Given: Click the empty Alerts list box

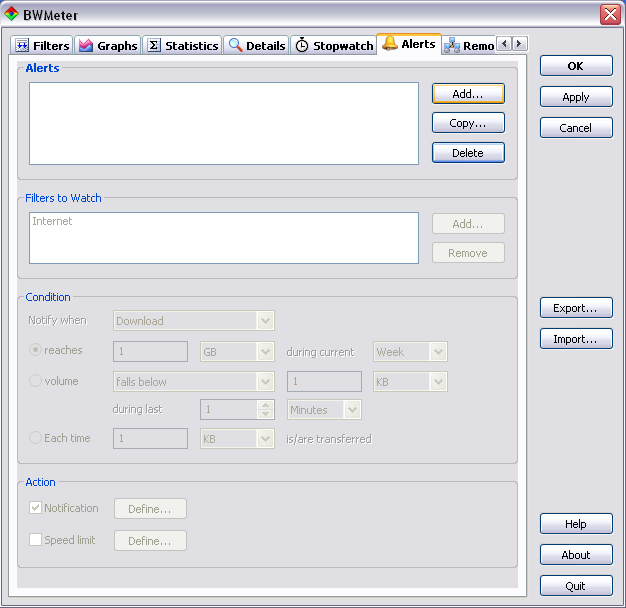Looking at the screenshot, I should click(x=223, y=123).
